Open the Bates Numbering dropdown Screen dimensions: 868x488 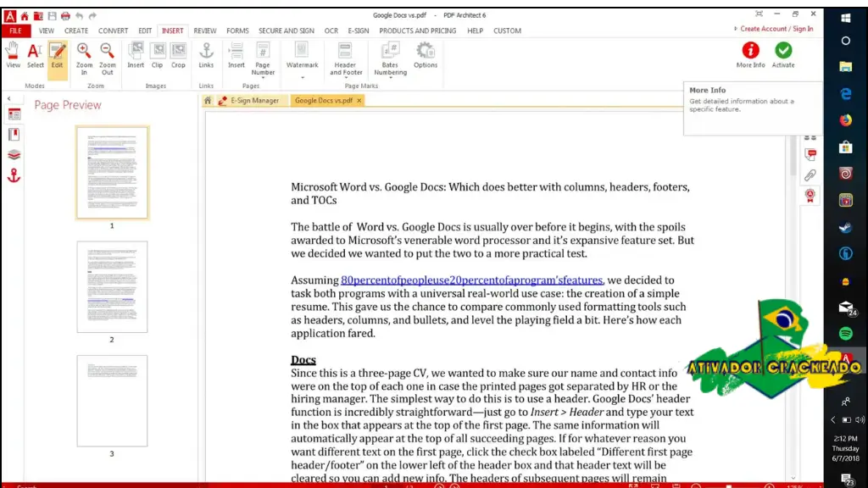[390, 59]
